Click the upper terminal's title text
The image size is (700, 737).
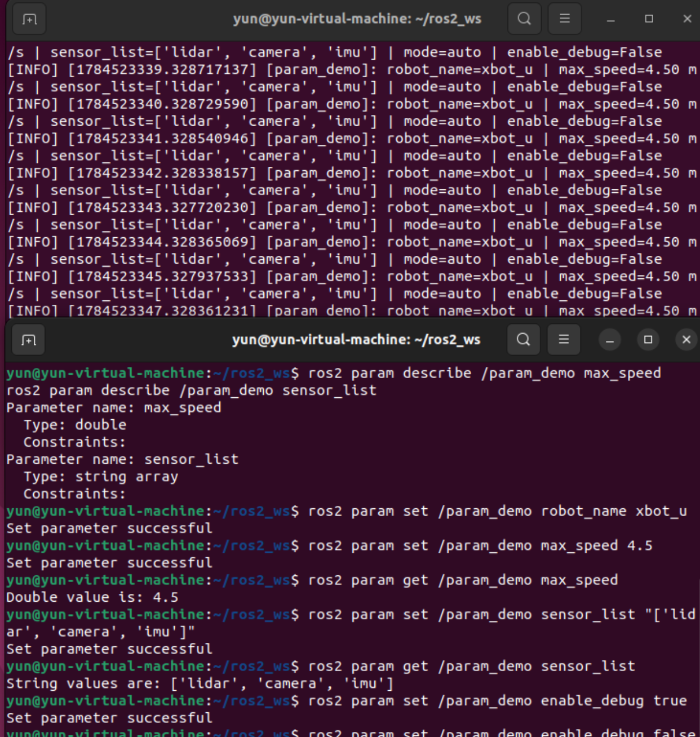357,19
